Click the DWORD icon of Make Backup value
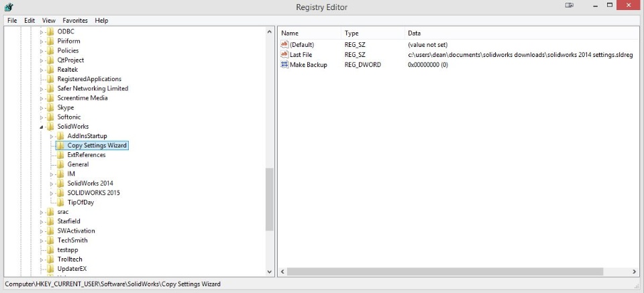 click(x=284, y=64)
